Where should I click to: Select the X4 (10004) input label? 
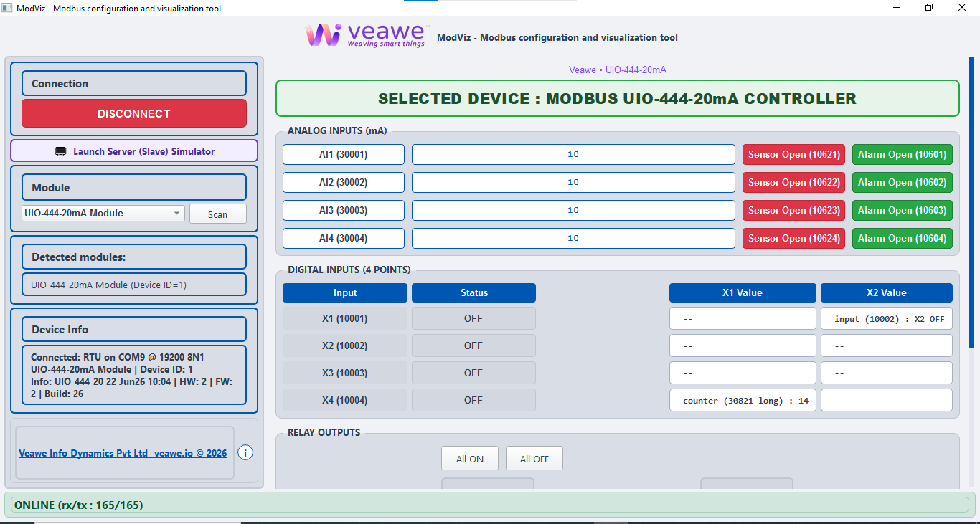345,400
